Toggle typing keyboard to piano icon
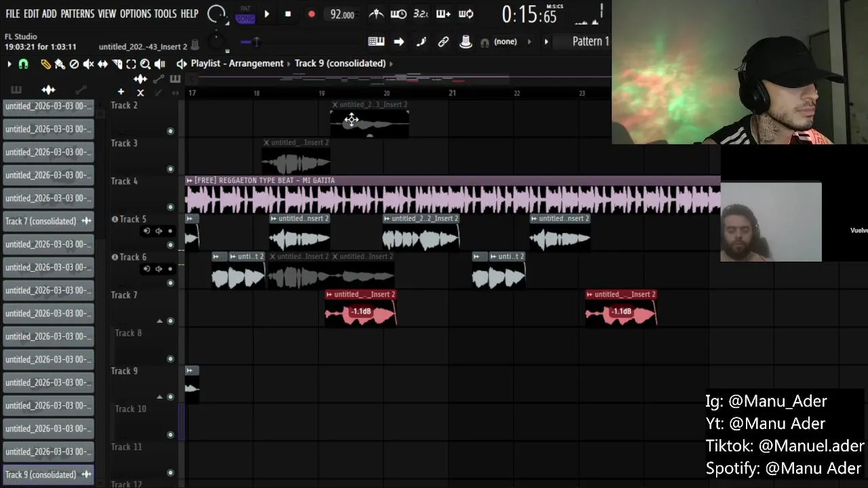Screen dimensions: 868x488 [376, 41]
